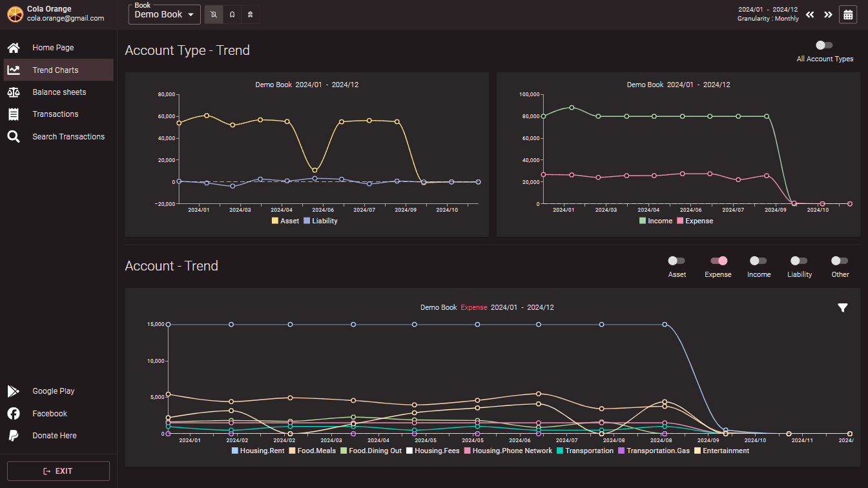Go to the Home Page
Viewport: 868px width, 488px height.
click(53, 48)
